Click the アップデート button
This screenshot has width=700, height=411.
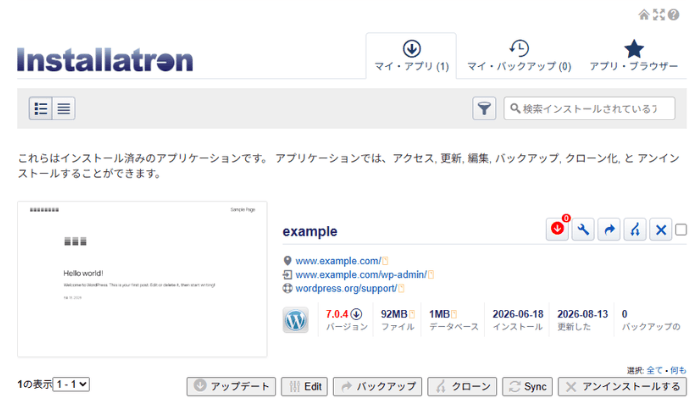(231, 386)
